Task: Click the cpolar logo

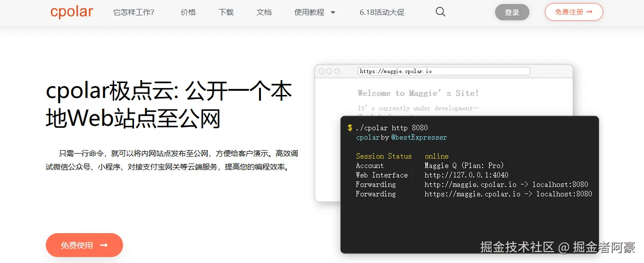Action: [71, 12]
